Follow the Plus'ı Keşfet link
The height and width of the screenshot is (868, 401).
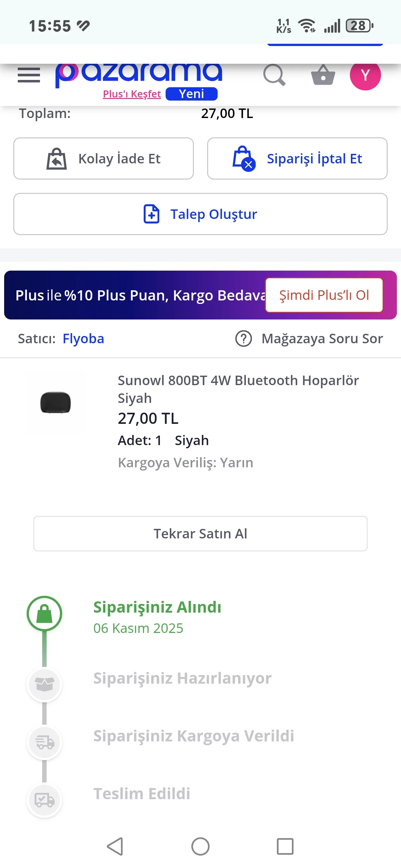(x=132, y=94)
